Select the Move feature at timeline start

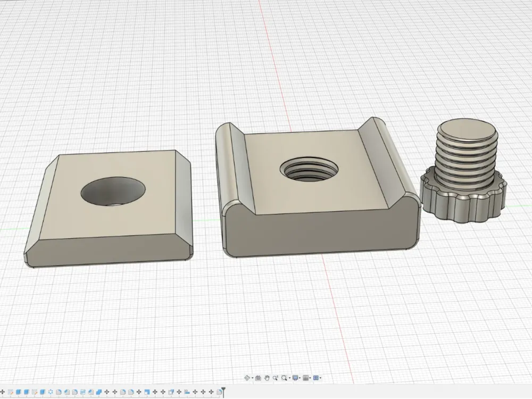2,392
